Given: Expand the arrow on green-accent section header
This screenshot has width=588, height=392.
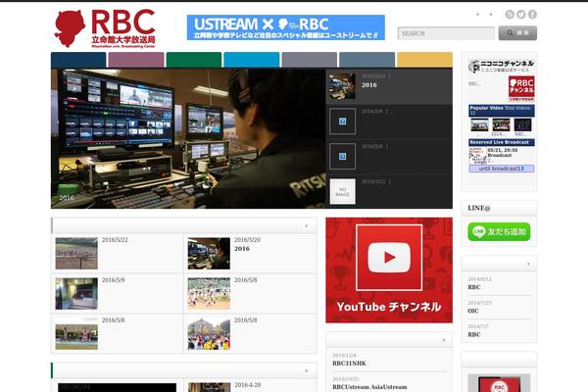Looking at the screenshot, I should click(x=307, y=370).
